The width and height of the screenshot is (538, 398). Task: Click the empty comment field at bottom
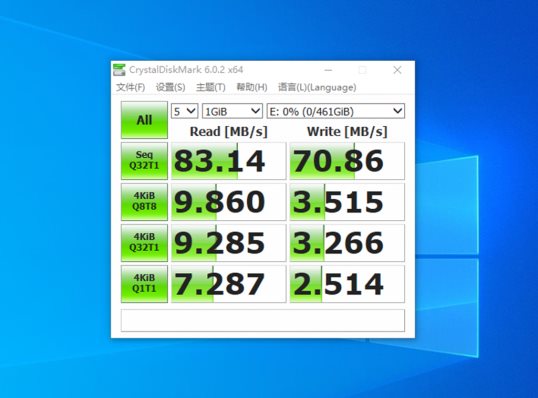tap(263, 320)
